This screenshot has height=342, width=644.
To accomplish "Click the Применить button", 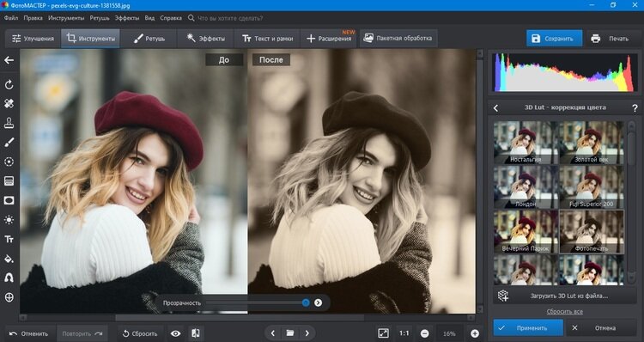I will (528, 328).
